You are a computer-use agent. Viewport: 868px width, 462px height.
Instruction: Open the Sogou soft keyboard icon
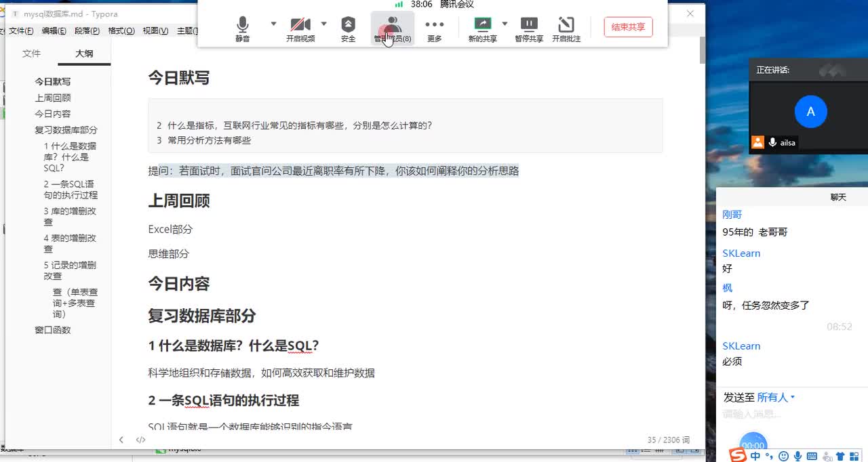pyautogui.click(x=812, y=456)
